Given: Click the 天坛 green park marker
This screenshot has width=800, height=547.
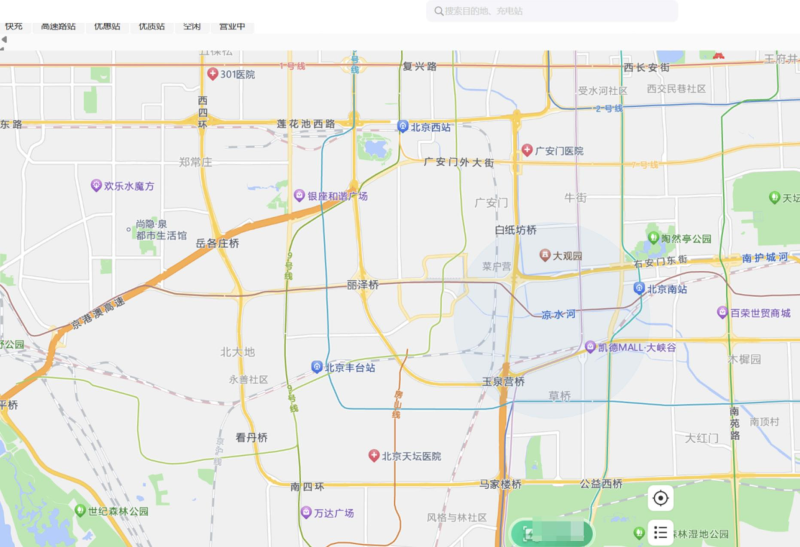Looking at the screenshot, I should 774,197.
